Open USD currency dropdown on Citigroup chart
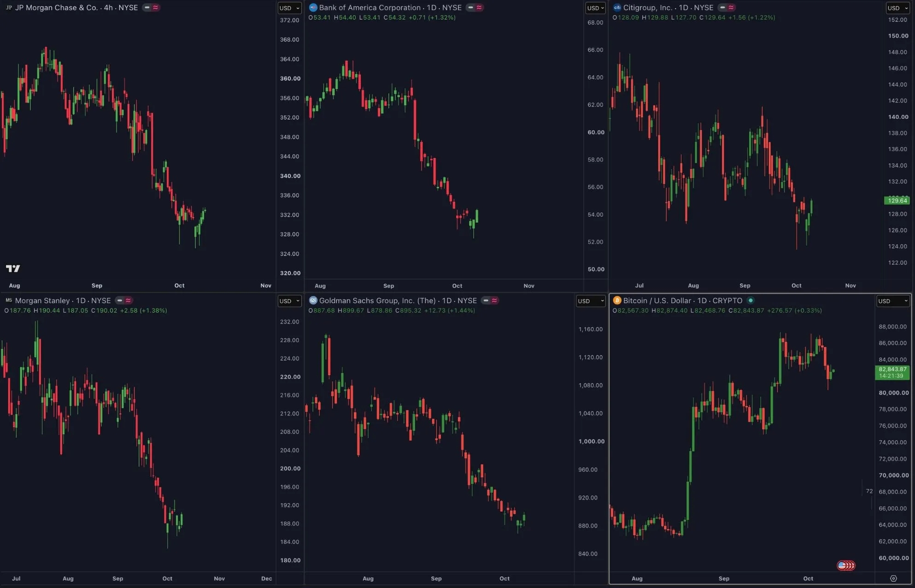This screenshot has width=915, height=588. 898,8
